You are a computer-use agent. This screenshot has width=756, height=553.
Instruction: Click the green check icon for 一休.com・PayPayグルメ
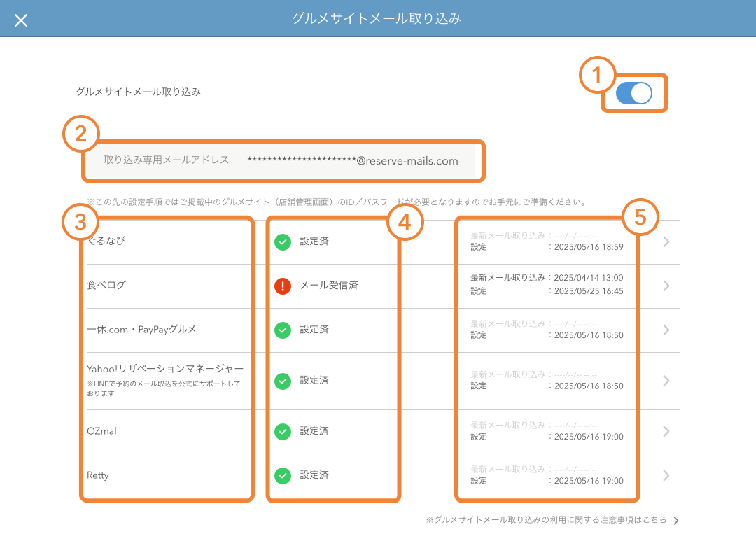point(283,330)
